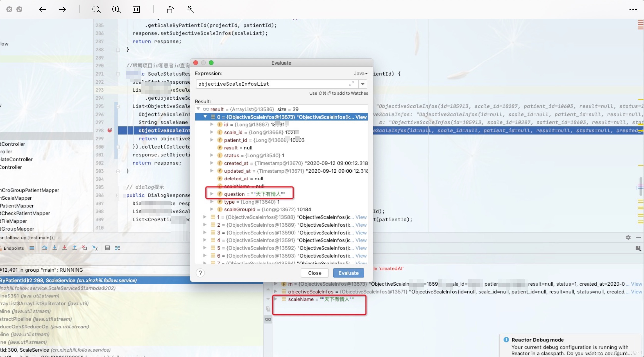Select the sr-follow-up [test.main()] debug tab
644x357 pixels.
pyautogui.click(x=27, y=238)
